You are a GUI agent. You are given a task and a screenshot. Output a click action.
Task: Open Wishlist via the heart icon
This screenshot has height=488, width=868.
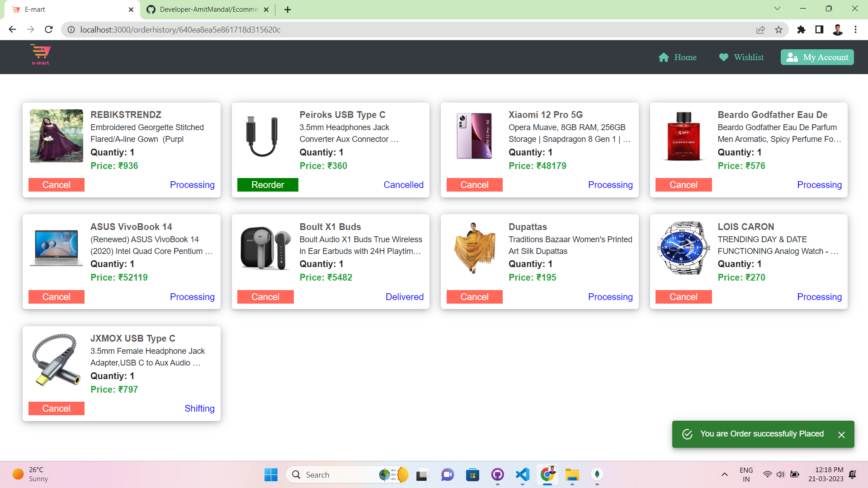(724, 57)
